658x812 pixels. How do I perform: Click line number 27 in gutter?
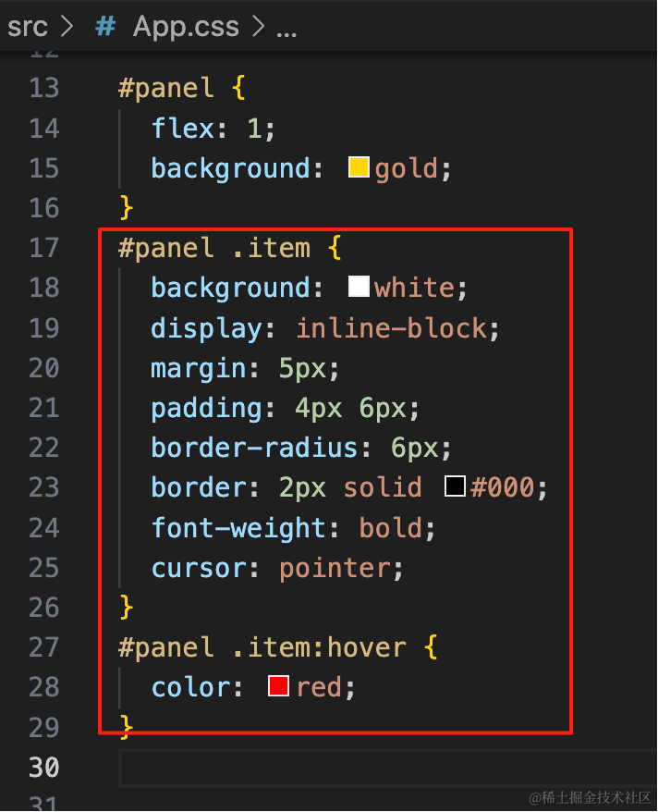click(44, 647)
